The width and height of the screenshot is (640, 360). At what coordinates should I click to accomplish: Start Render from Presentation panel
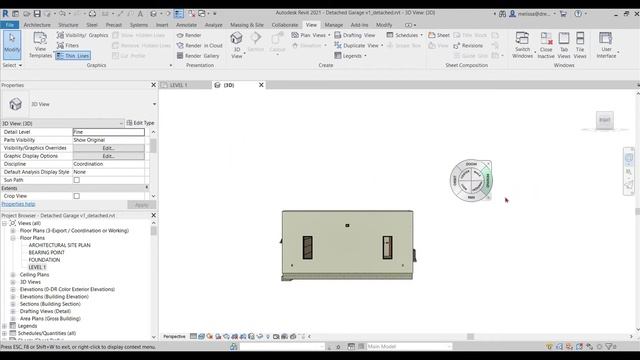189,35
